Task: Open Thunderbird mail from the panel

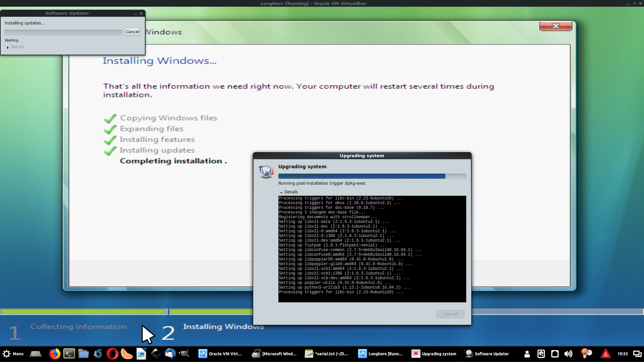Action: point(170,354)
